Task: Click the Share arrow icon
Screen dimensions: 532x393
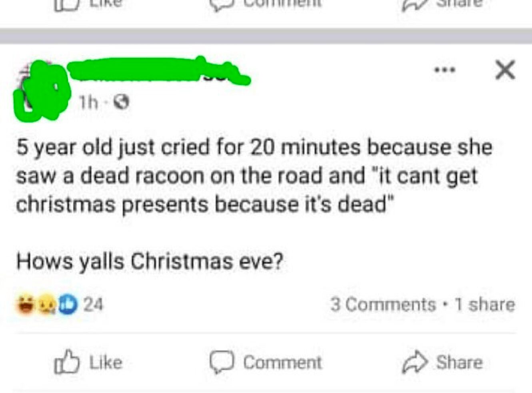Action: pos(414,361)
